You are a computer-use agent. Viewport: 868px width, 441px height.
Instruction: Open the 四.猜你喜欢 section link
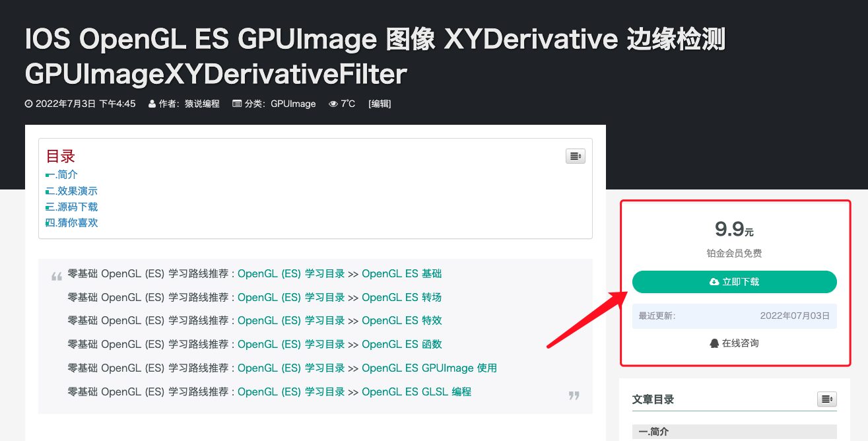click(71, 222)
